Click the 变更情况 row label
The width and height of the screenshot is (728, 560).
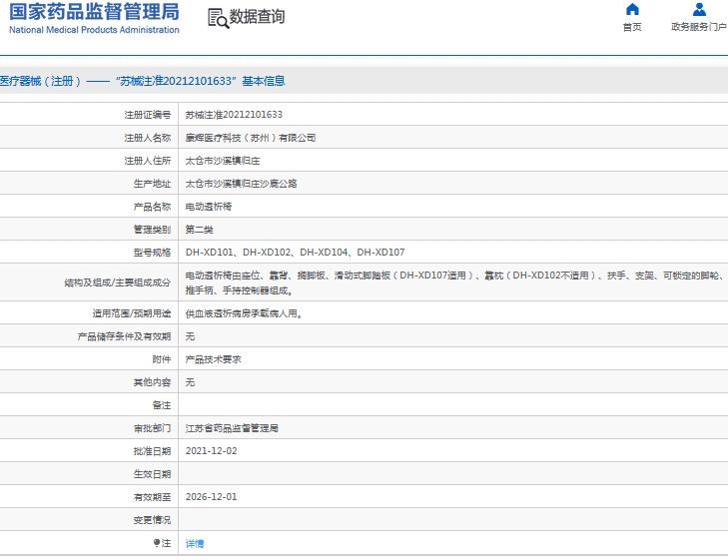pyautogui.click(x=152, y=520)
